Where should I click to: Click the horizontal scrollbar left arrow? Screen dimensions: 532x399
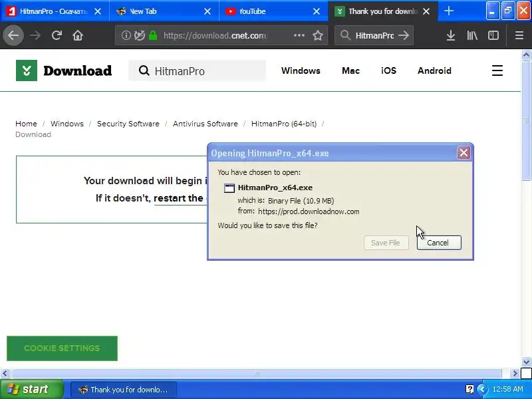5,373
